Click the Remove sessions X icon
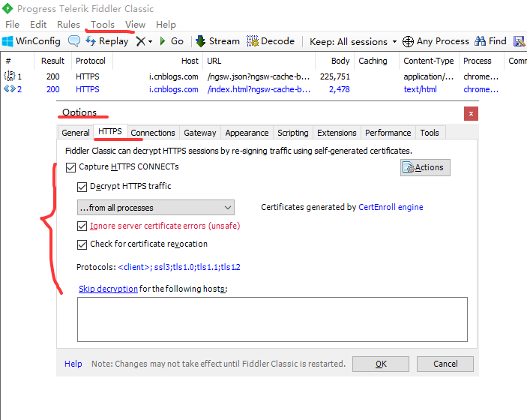The image size is (527, 420). pyautogui.click(x=140, y=41)
